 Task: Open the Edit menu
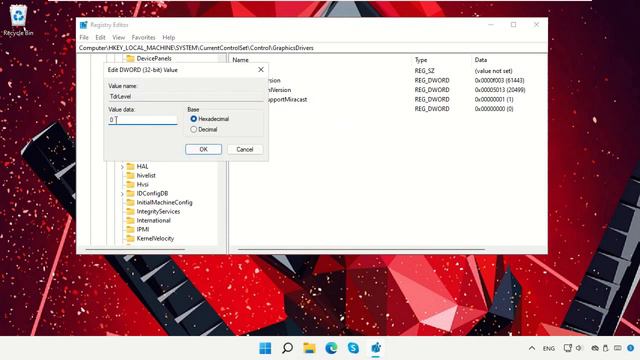click(100, 37)
